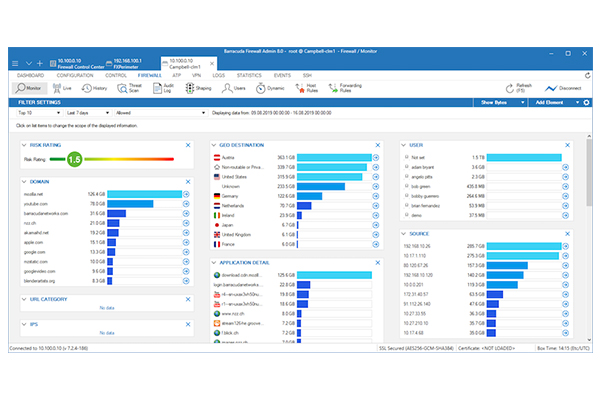Select the barracudanetworks.com domain row
This screenshot has height=400, width=600.
click(107, 214)
